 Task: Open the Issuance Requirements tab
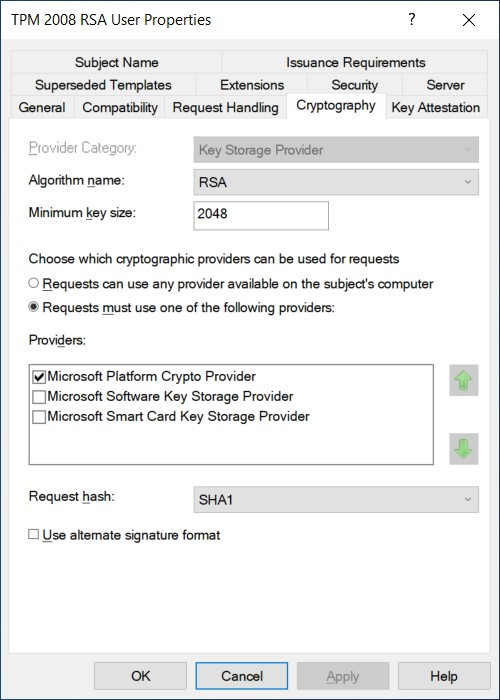coord(355,62)
